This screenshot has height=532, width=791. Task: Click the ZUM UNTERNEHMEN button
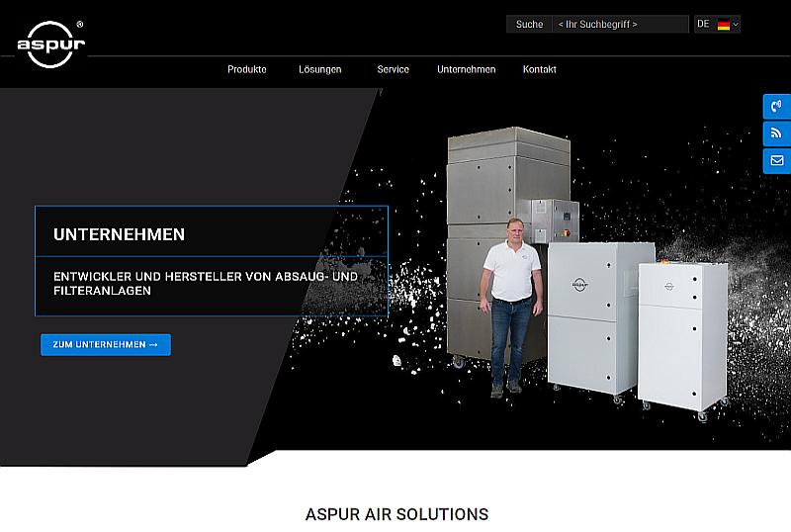point(106,345)
